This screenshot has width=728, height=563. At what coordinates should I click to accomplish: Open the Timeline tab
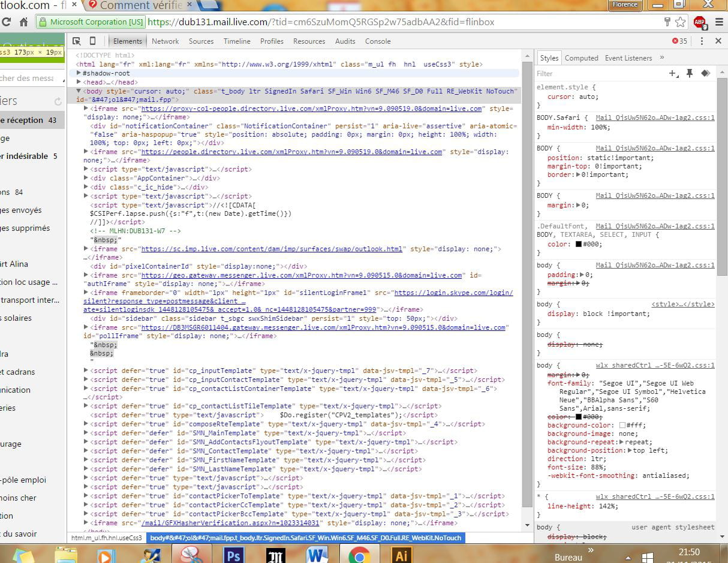click(237, 41)
